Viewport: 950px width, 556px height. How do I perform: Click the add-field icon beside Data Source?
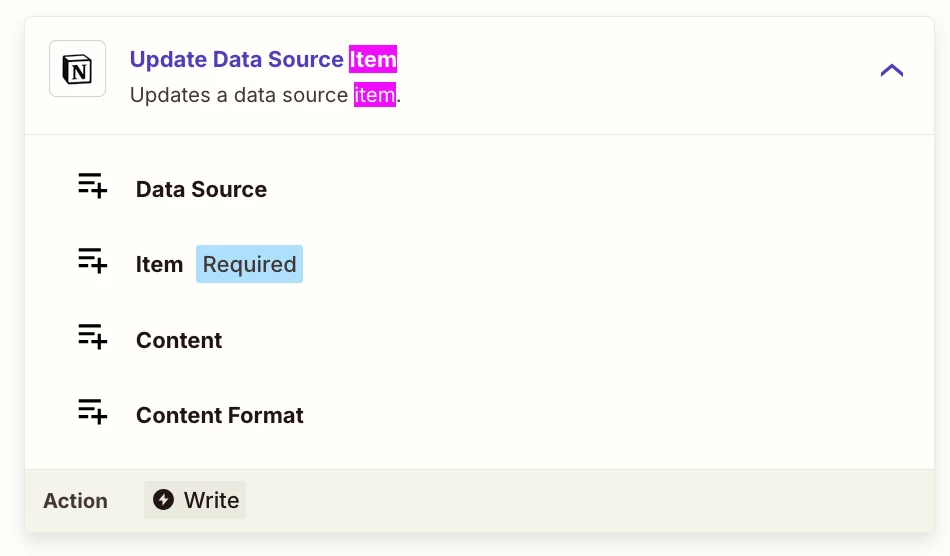[x=92, y=187]
